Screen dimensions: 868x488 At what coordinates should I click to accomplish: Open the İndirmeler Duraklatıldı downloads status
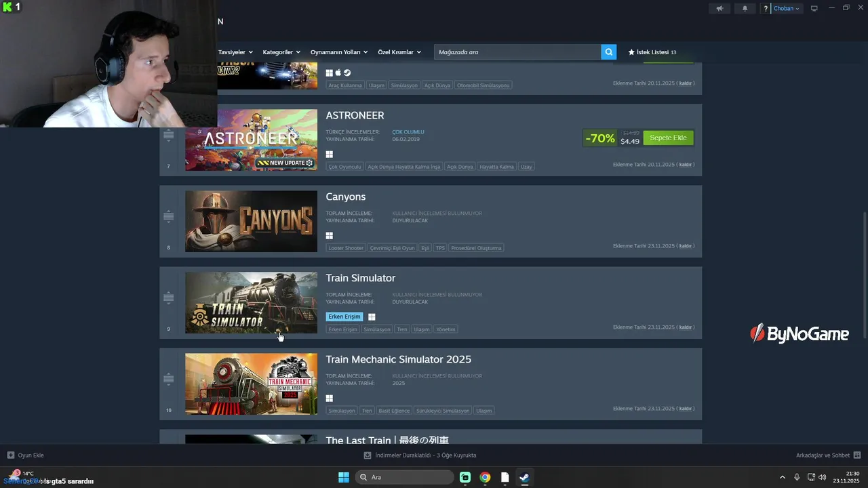(420, 455)
